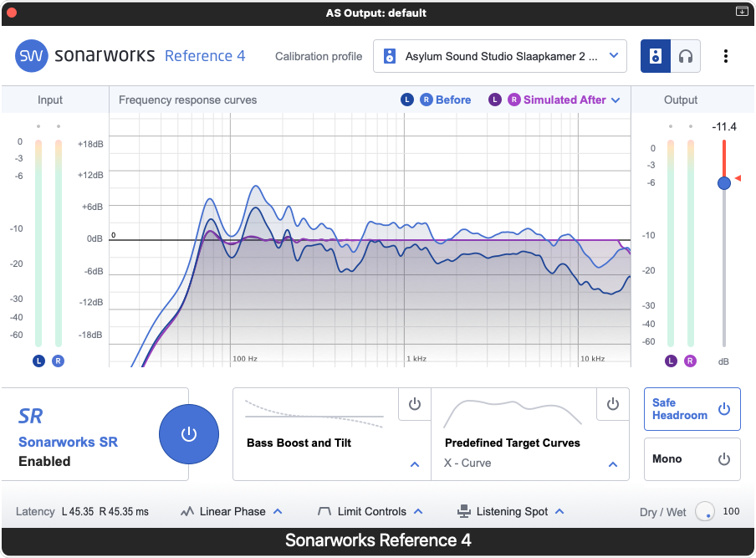Close the AS Output window red button
This screenshot has width=756, height=558.
point(12,13)
